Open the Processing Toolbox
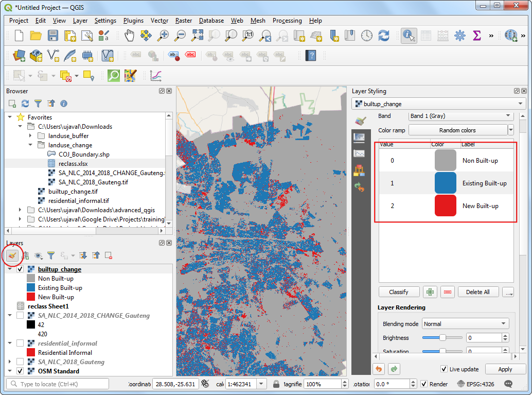 click(460, 36)
